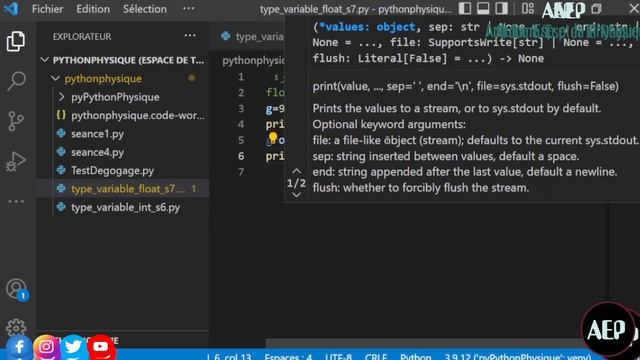
Task: Expand the pyPythonPhysique folder
Action: [x=61, y=97]
